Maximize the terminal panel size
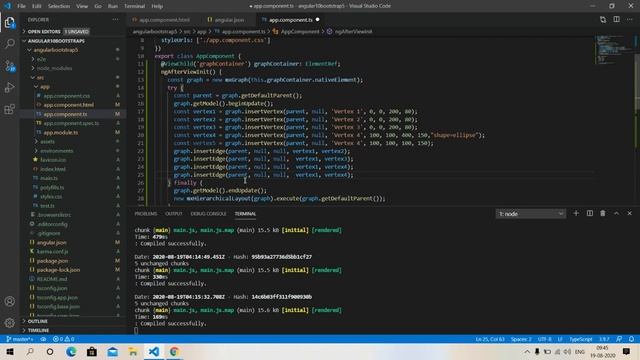The width and height of the screenshot is (640, 360). tap(616, 213)
